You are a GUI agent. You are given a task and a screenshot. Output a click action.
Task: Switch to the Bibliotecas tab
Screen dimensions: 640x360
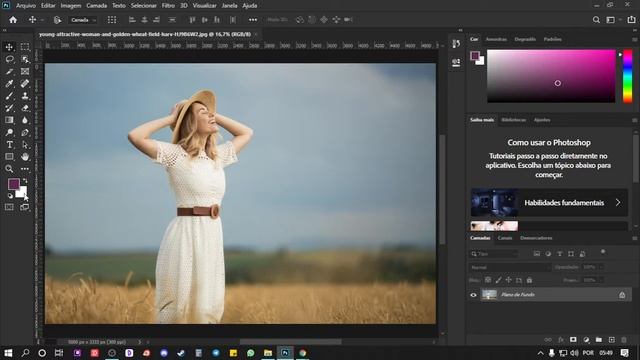(513, 120)
